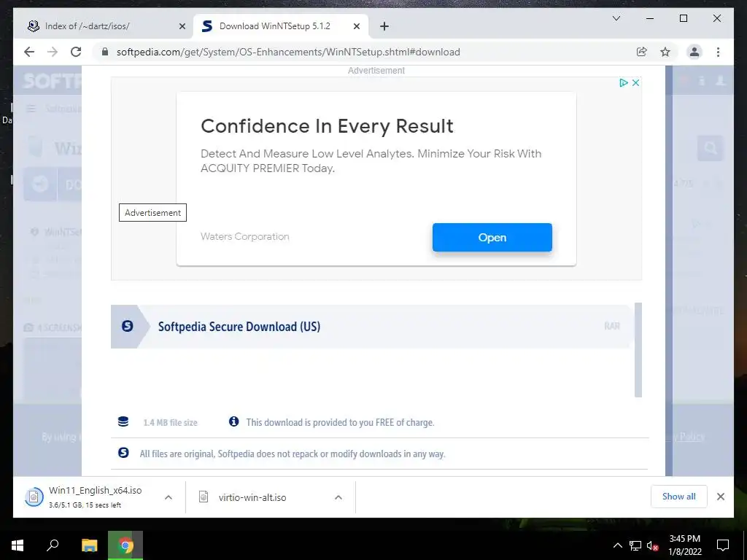Screen dimensions: 747x560
Task: Open the Windows Start menu
Action: 18,545
